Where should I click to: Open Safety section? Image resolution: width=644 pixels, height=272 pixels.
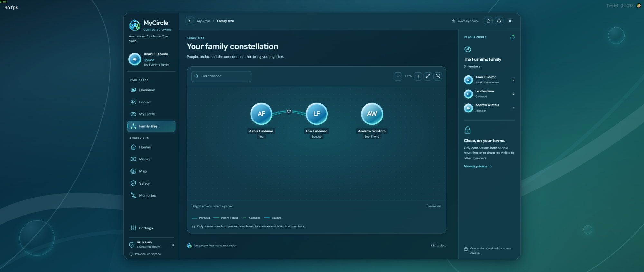point(151,183)
